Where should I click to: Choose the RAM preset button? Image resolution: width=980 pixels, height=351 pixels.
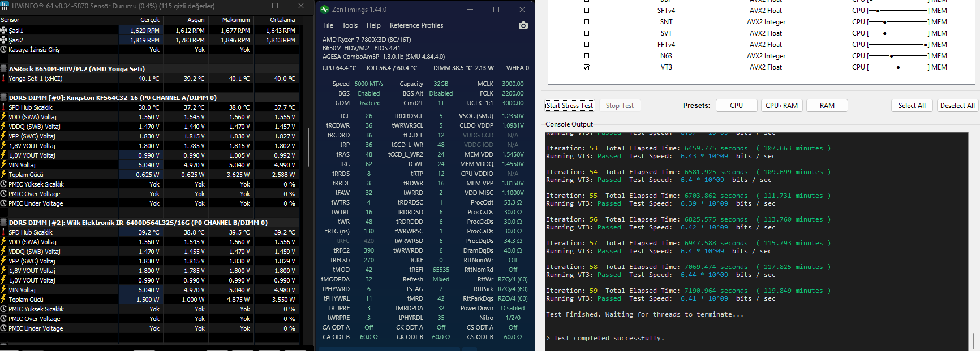pyautogui.click(x=827, y=106)
